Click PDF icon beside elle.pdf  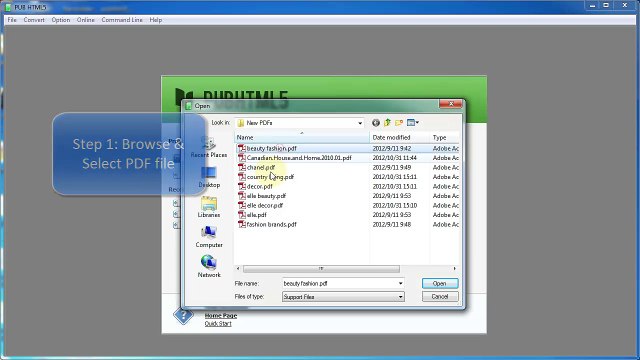coord(242,215)
